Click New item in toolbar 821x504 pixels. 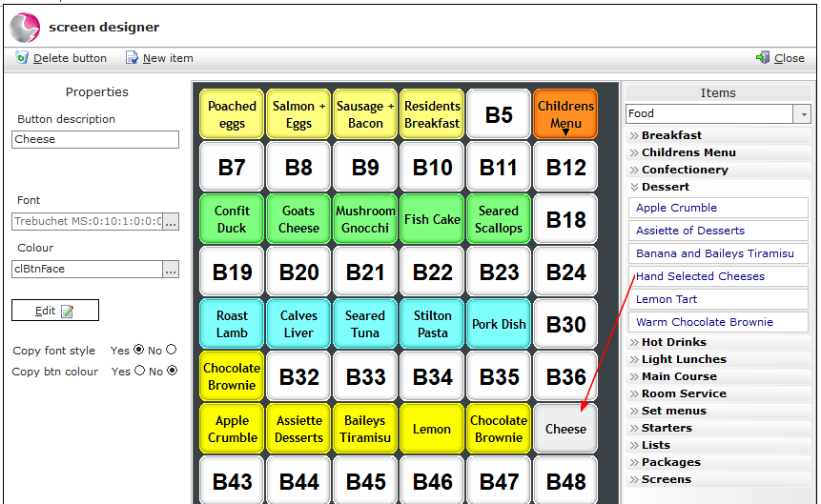pyautogui.click(x=159, y=58)
